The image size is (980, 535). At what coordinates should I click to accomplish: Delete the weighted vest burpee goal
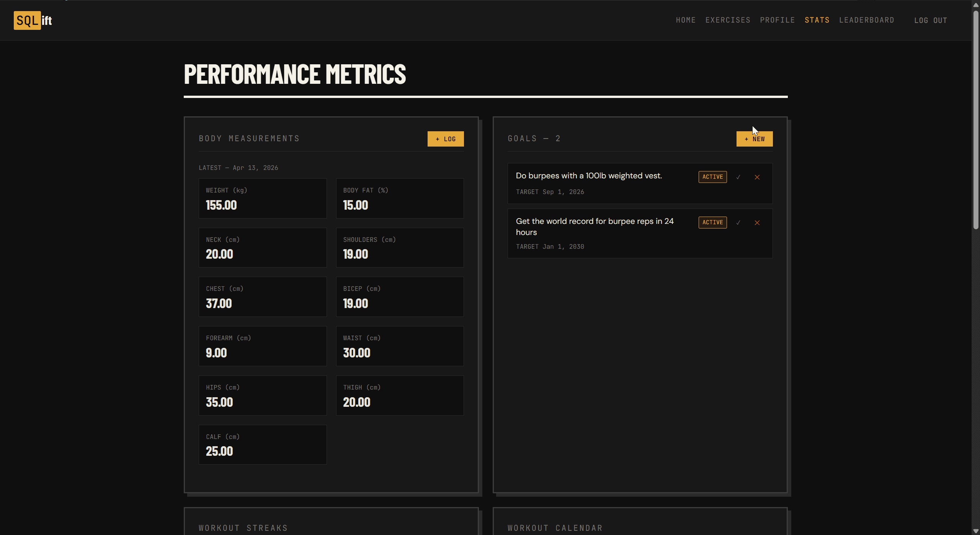pyautogui.click(x=757, y=177)
